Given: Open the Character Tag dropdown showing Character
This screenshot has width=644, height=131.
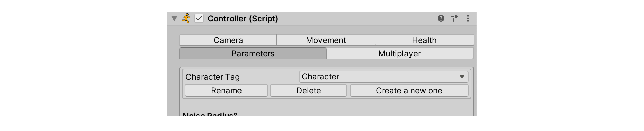Looking at the screenshot, I should (383, 77).
